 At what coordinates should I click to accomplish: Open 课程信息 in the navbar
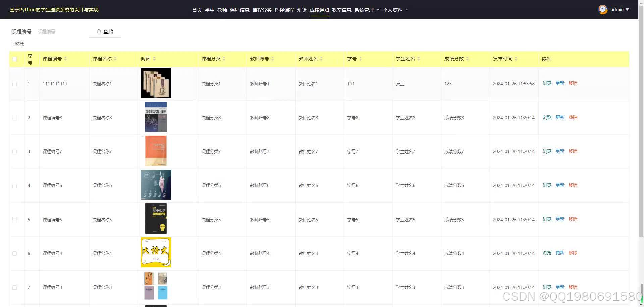click(239, 10)
